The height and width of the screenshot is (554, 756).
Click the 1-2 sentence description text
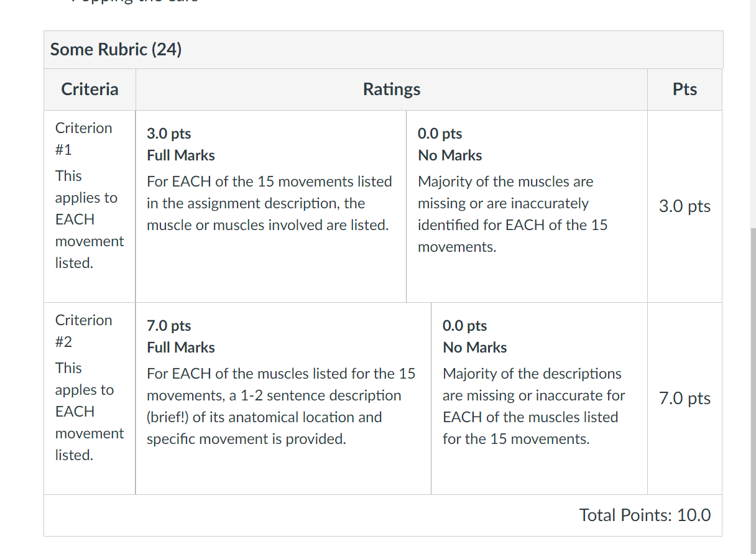pos(281,406)
